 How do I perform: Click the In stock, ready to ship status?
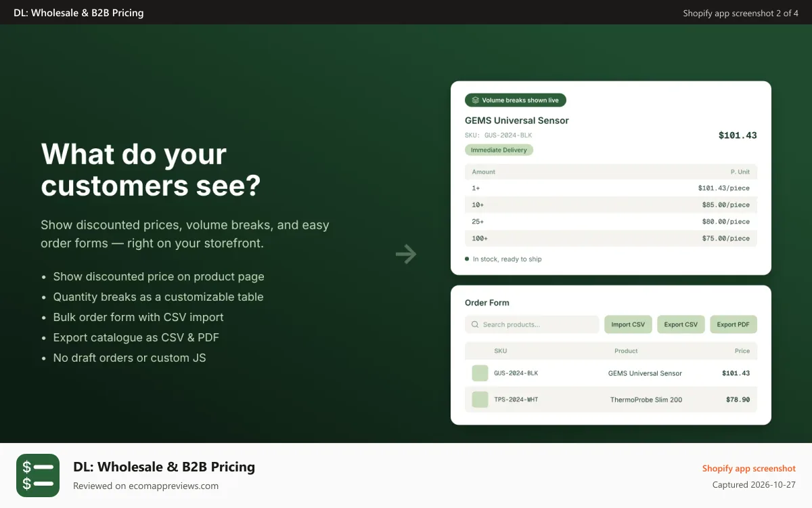[507, 259]
